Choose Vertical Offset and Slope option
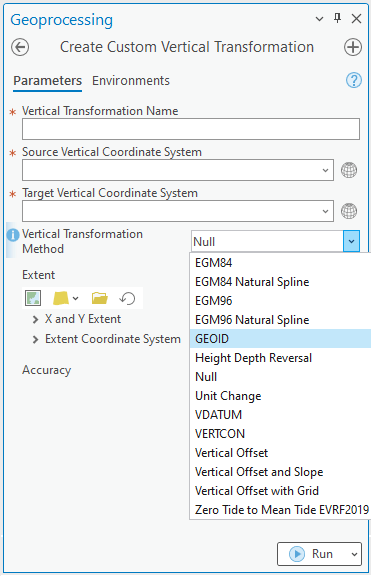This screenshot has height=576, width=371. point(259,472)
